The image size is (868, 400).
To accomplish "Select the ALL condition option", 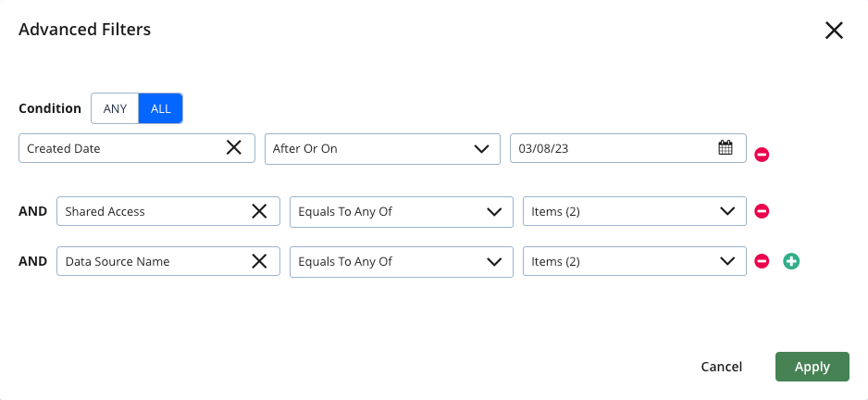I will (x=160, y=108).
